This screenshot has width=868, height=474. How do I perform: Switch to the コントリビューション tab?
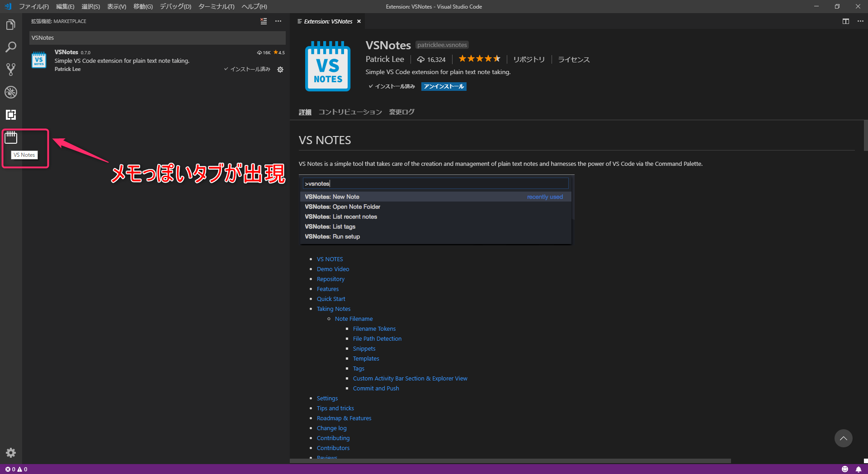(350, 112)
